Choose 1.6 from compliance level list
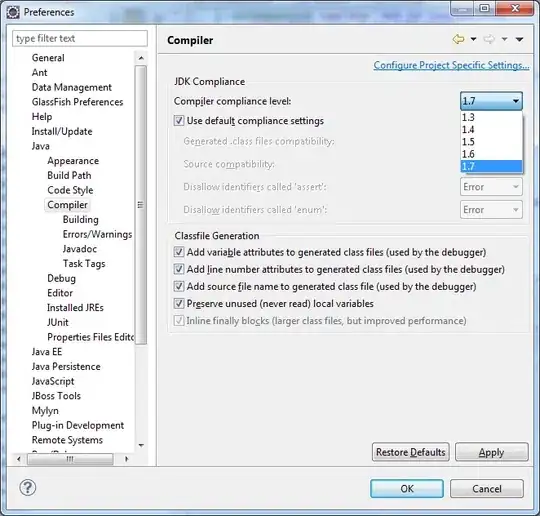 tap(491, 154)
